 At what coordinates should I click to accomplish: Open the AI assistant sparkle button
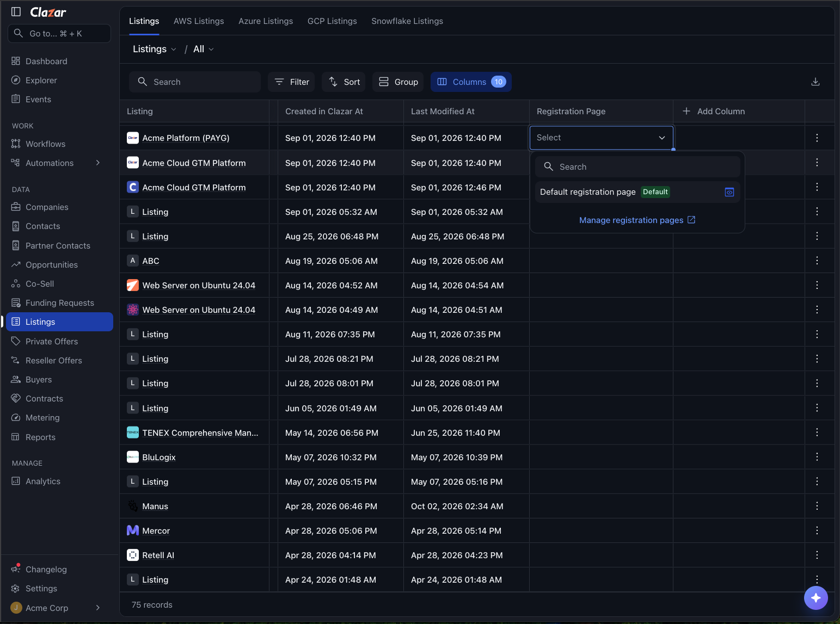[816, 598]
